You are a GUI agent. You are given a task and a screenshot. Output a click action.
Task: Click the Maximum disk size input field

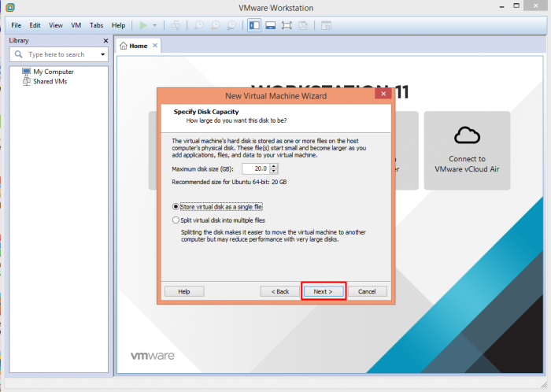pos(256,168)
